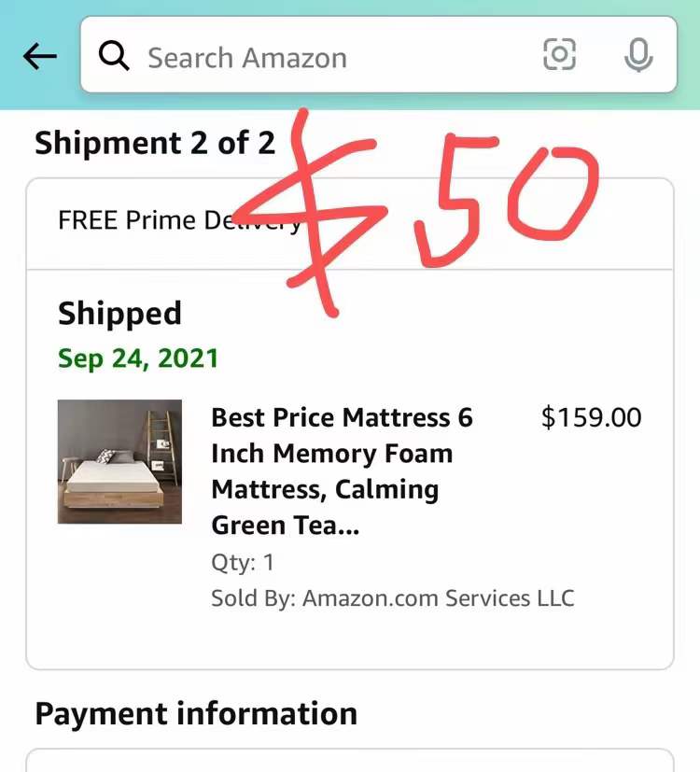Image resolution: width=700 pixels, height=772 pixels.
Task: Click the magnifying glass search icon
Action: pos(114,56)
